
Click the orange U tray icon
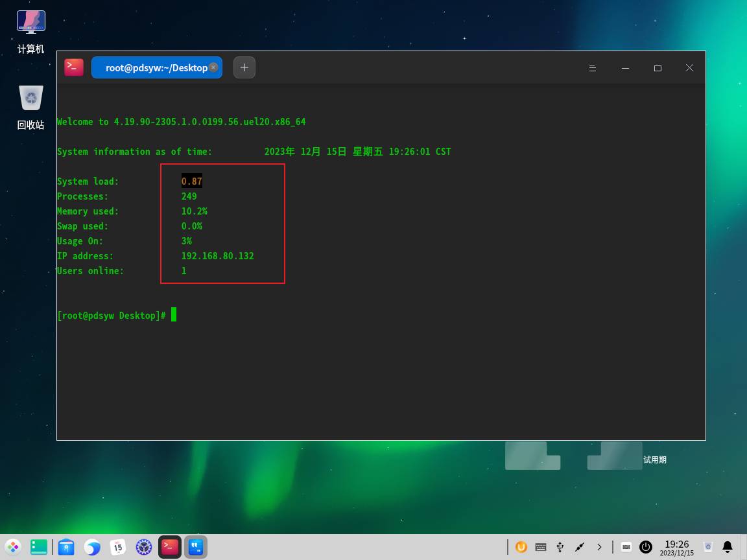521,547
